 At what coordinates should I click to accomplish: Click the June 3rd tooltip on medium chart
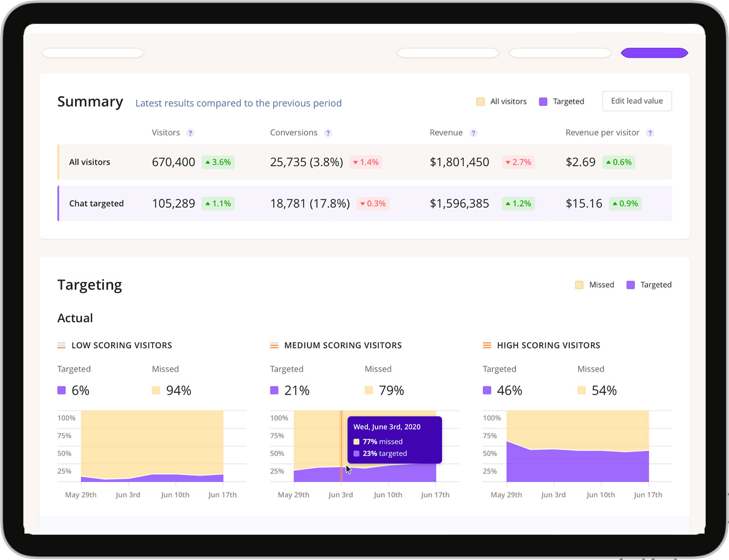(x=394, y=439)
